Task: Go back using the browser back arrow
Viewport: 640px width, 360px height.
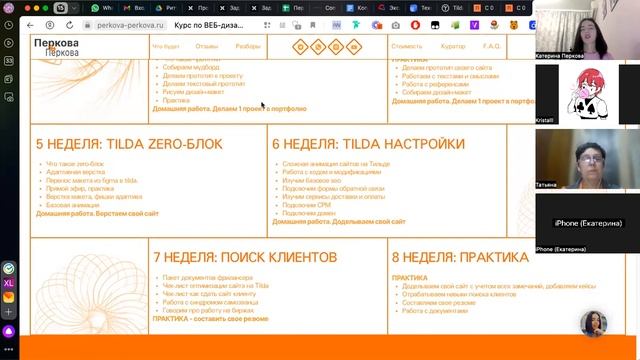Action: [30, 25]
